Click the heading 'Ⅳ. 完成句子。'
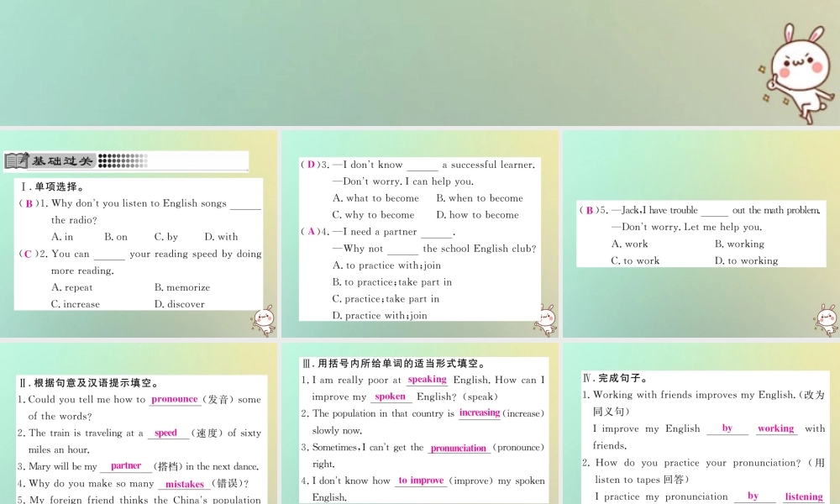This screenshot has height=504, width=840. point(616,378)
